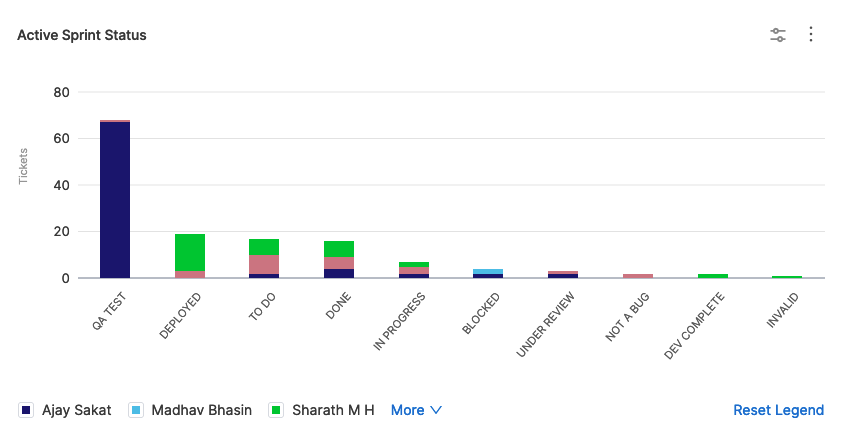This screenshot has height=430, width=841.
Task: Click the Madhav Bhasin light blue swatch
Action: (x=137, y=410)
